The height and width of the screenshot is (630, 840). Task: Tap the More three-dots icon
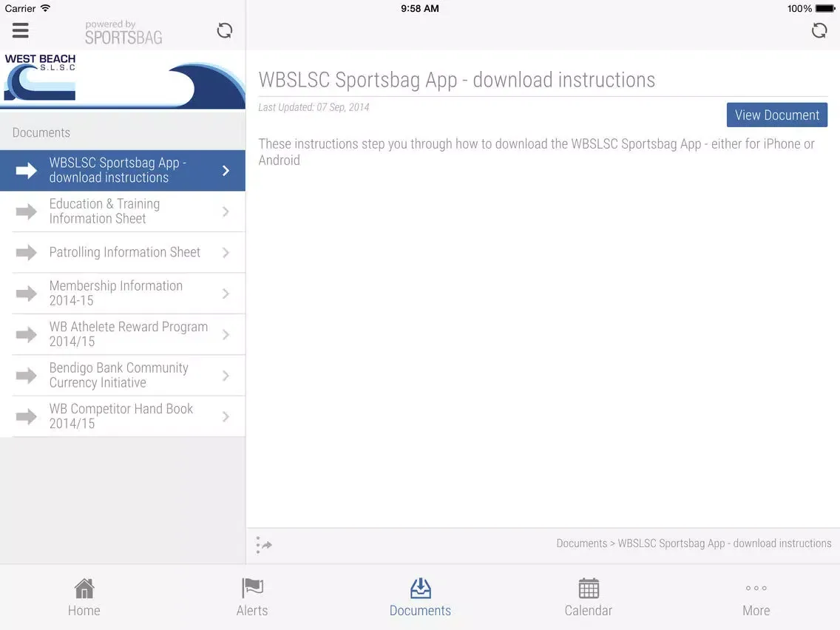click(756, 588)
